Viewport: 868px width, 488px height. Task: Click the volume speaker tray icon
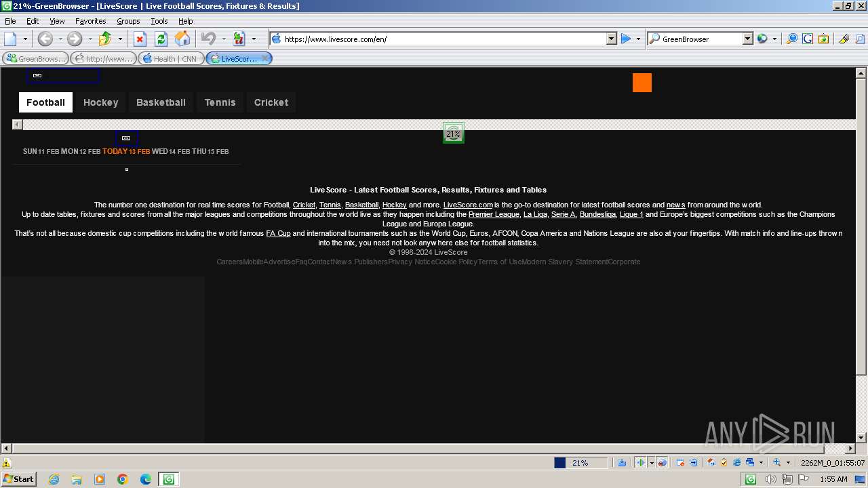tap(770, 479)
